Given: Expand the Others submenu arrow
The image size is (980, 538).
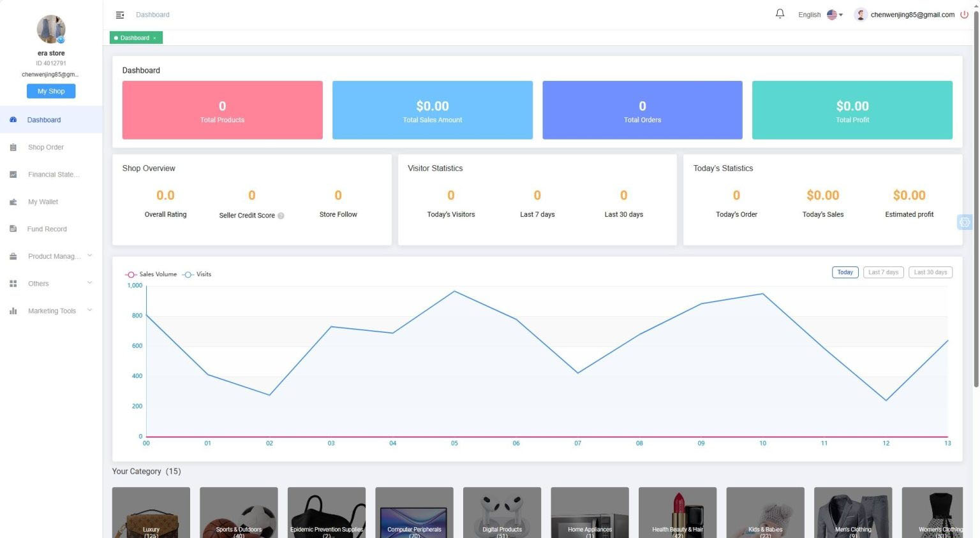Looking at the screenshot, I should (x=89, y=283).
